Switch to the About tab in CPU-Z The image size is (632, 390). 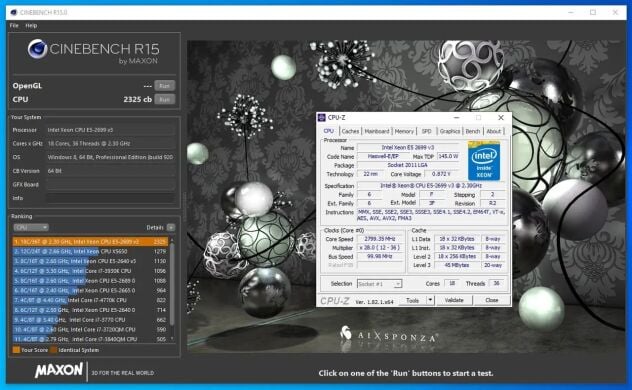pos(494,131)
